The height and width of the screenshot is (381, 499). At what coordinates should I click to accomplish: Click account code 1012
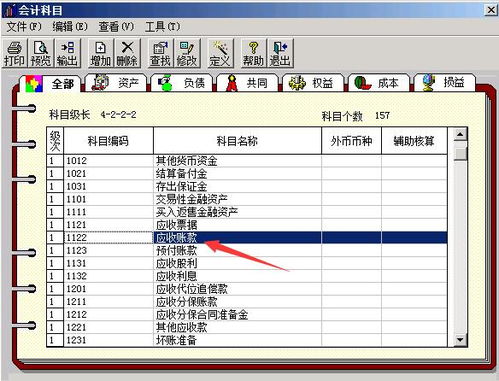coord(77,161)
